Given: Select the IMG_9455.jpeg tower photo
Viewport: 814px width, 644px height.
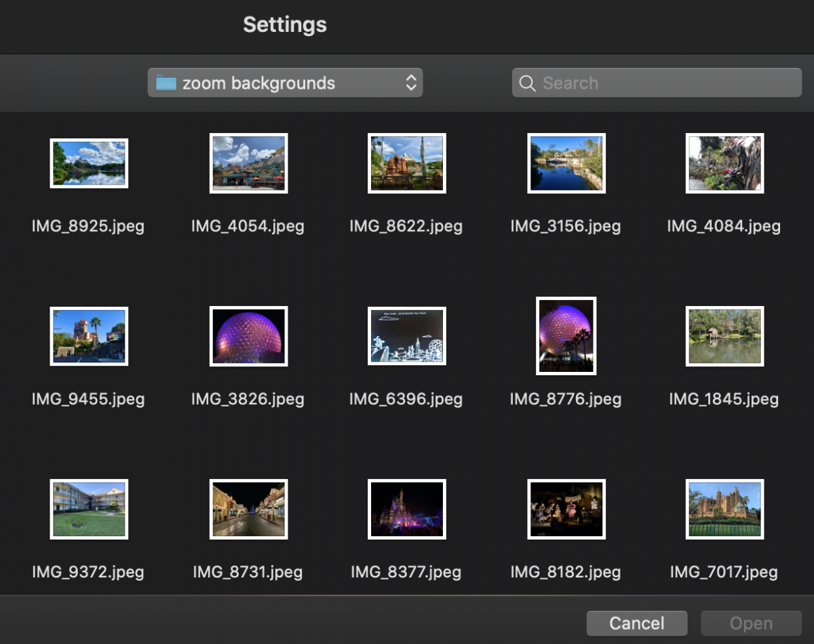Looking at the screenshot, I should [x=89, y=336].
